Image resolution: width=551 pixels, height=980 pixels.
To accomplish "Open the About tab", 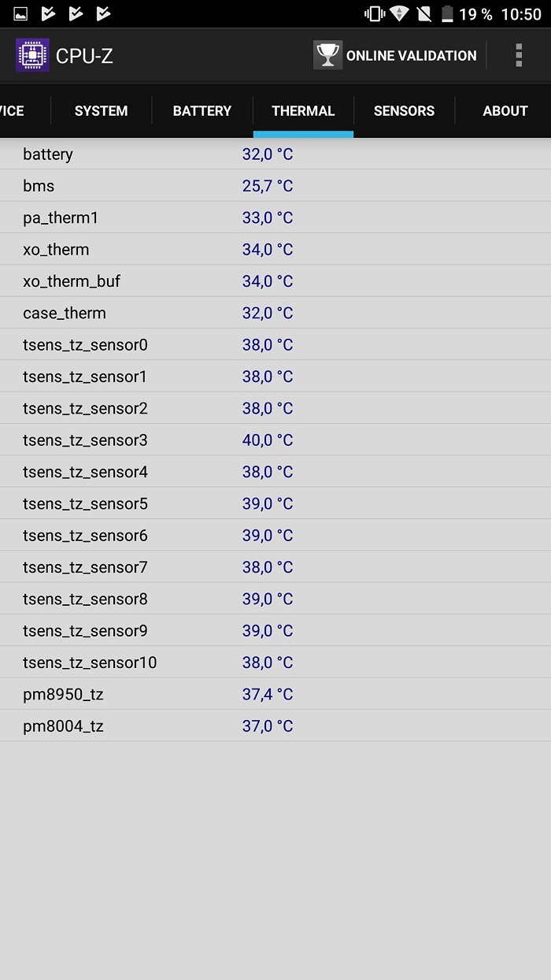I will 505,111.
